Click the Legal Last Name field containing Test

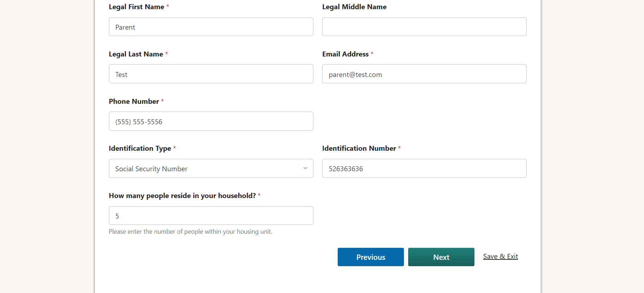[x=211, y=74]
